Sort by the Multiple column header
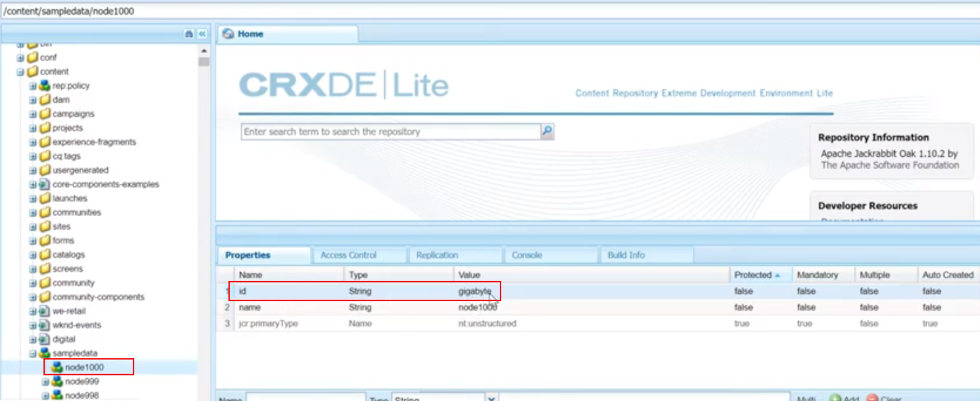 pyautogui.click(x=886, y=275)
